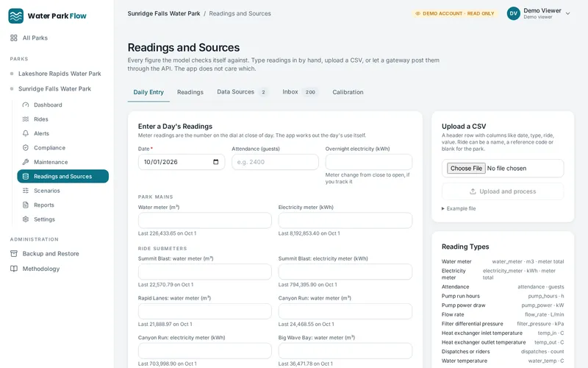588x368 pixels.
Task: Click the Choose File button
Action: pos(466,169)
